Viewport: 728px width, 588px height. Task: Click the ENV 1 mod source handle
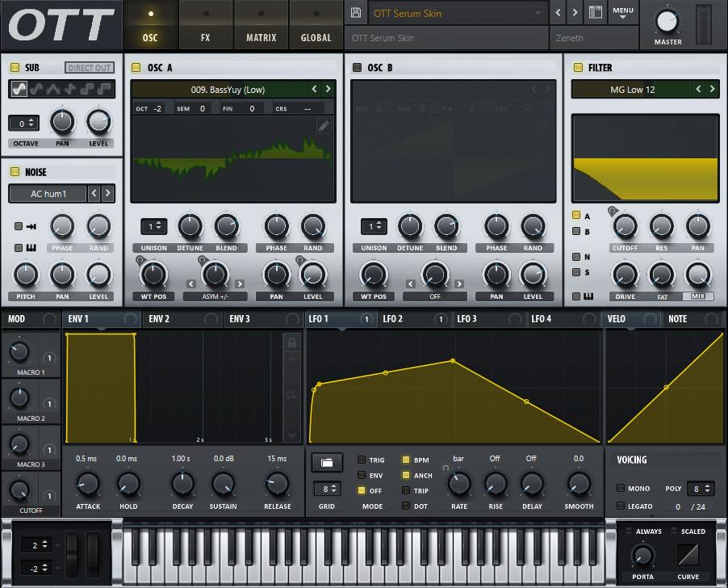[131, 319]
